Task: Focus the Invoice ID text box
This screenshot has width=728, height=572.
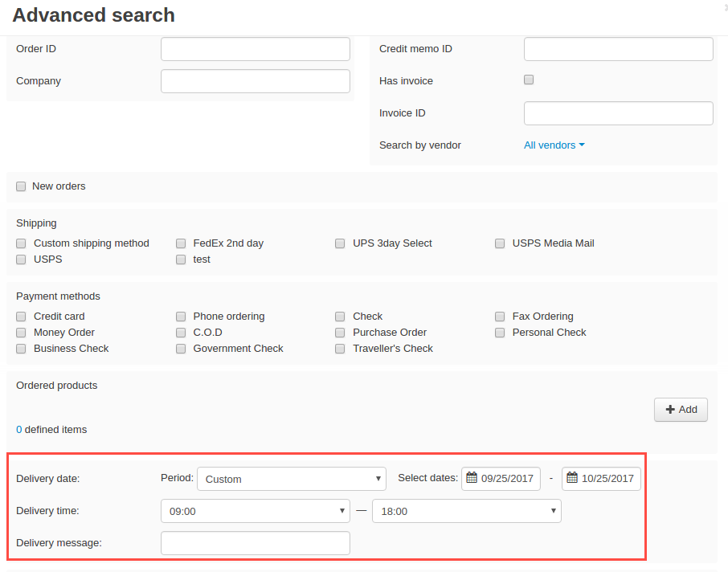Action: pyautogui.click(x=619, y=113)
